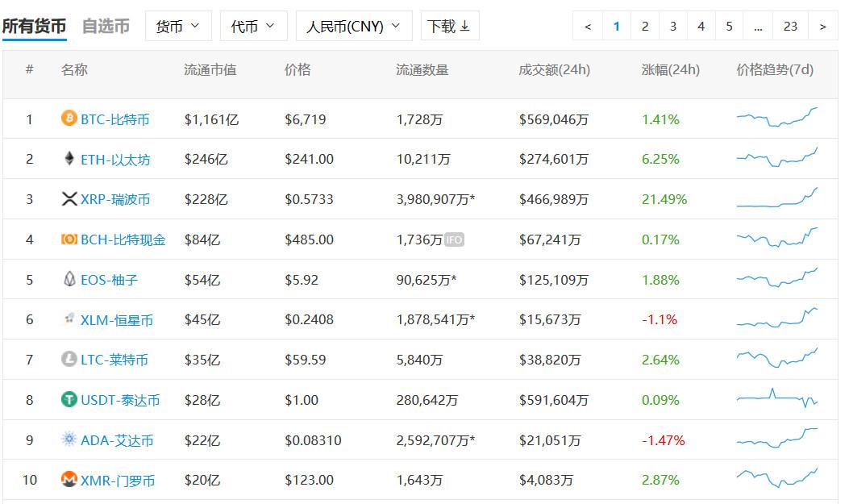Go to page 3
This screenshot has width=849, height=504.
673,26
